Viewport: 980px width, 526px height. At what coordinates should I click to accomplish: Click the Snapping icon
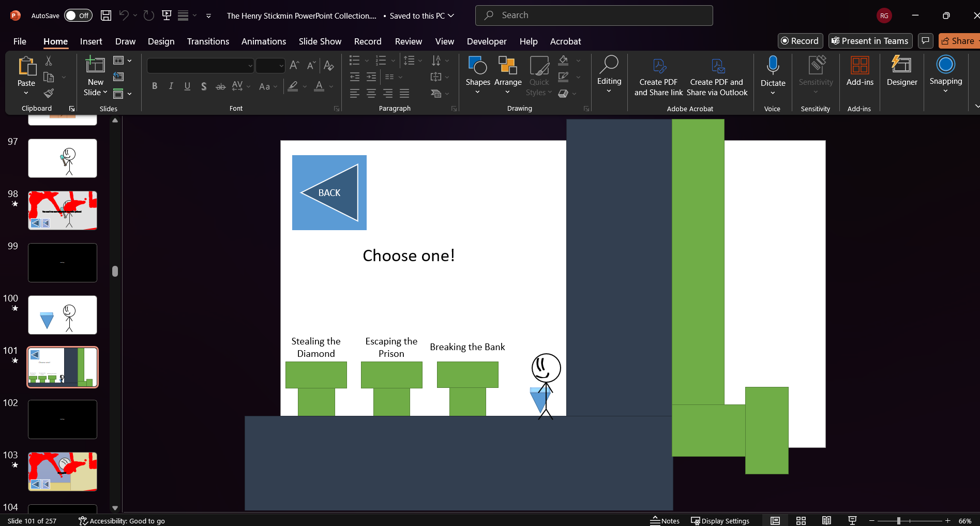[945, 65]
